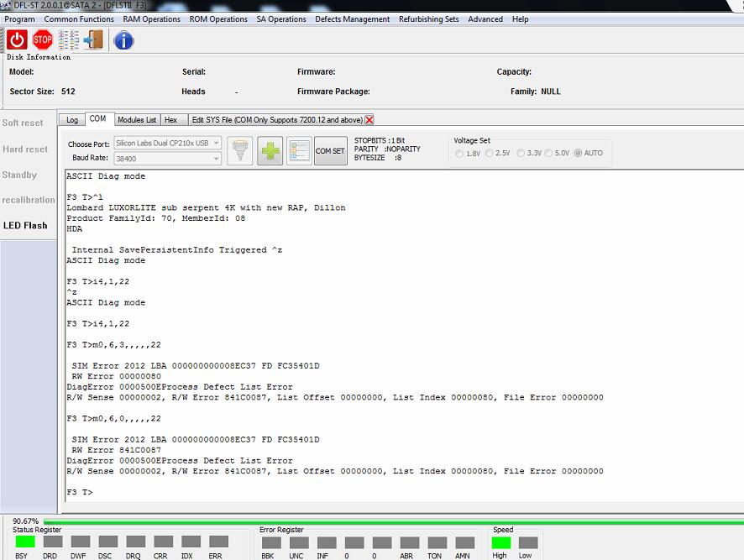Open the modules list grid icon

pyautogui.click(x=69, y=39)
